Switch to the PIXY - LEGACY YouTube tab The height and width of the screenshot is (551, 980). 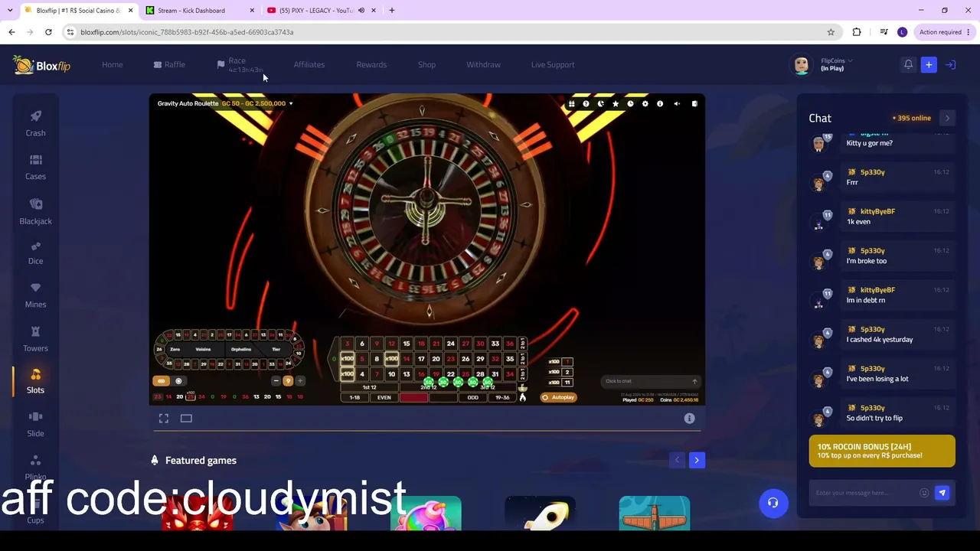(x=322, y=11)
